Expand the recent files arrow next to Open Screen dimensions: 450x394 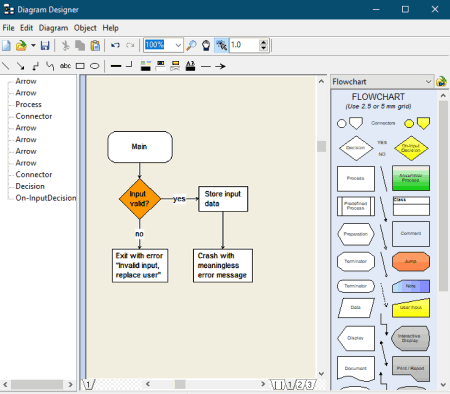click(x=33, y=45)
